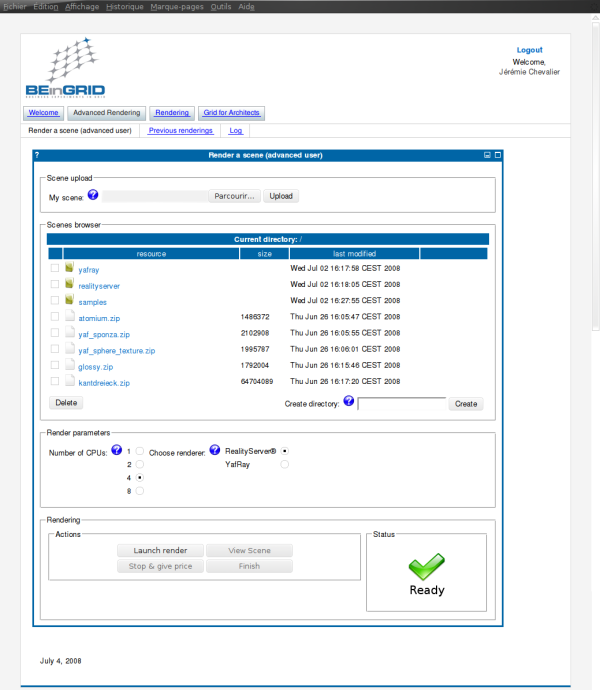Click the samples folder icon
Screen dimensions: 600x690
[x=70, y=301]
